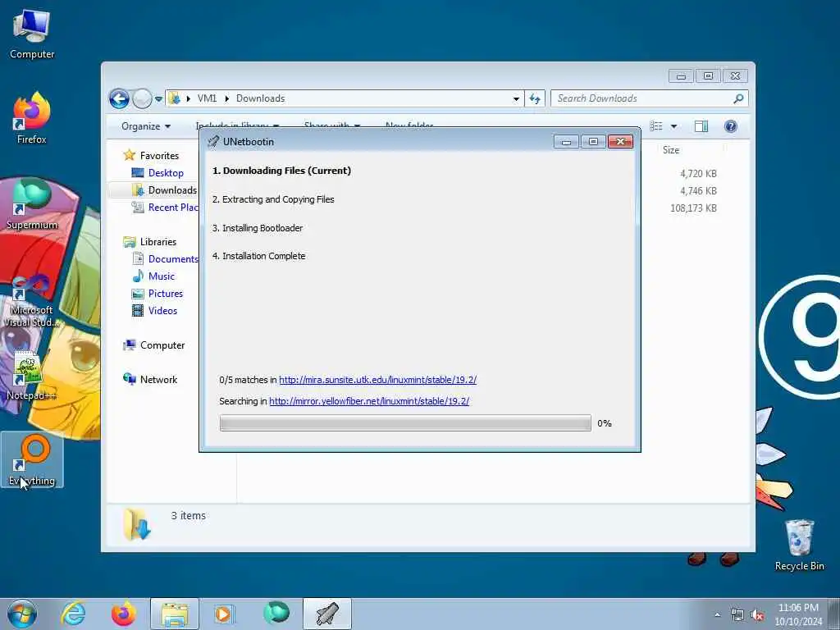Expand the view options dropdown arrow

click(x=674, y=126)
